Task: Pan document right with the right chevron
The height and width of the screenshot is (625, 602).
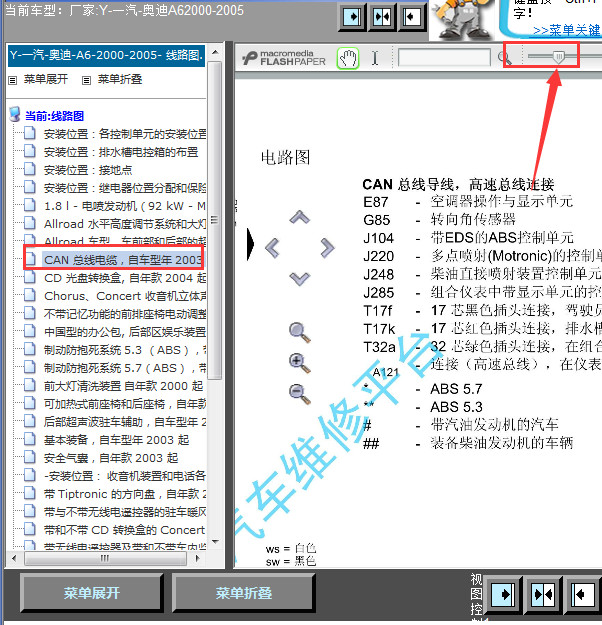Action: pos(327,248)
